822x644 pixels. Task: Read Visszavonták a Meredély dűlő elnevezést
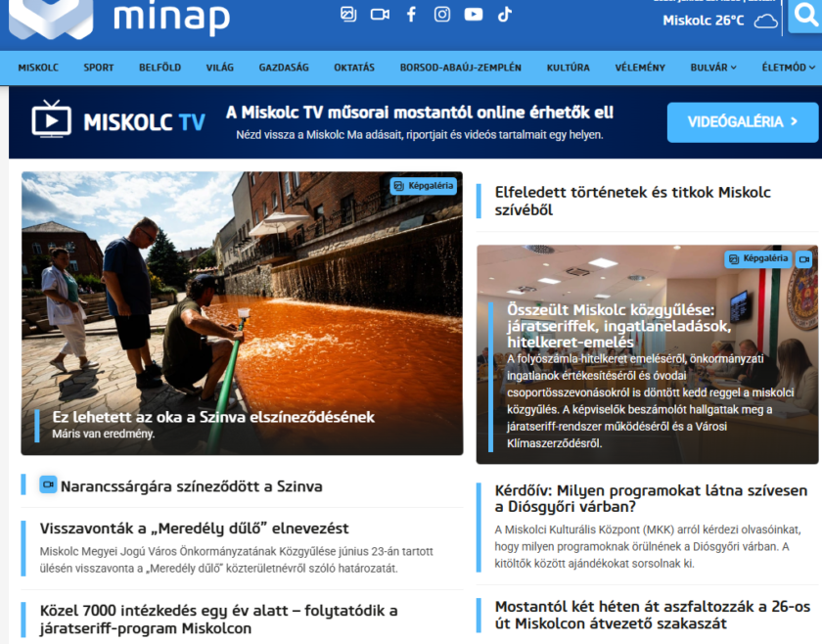point(194,529)
